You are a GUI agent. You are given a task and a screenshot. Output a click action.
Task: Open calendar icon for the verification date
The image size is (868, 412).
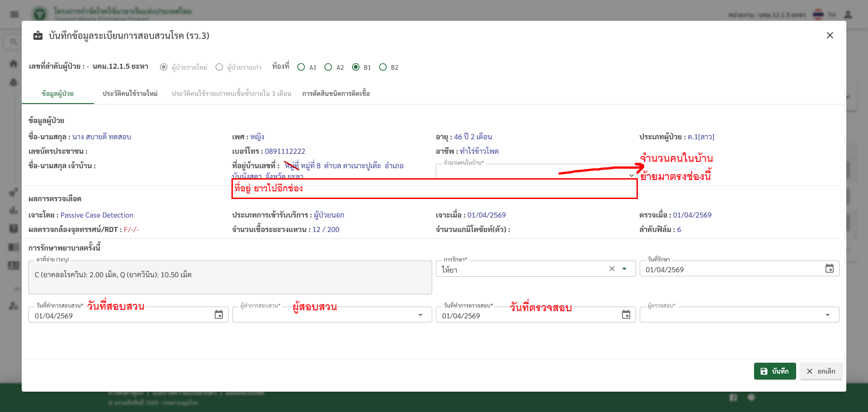[626, 315]
